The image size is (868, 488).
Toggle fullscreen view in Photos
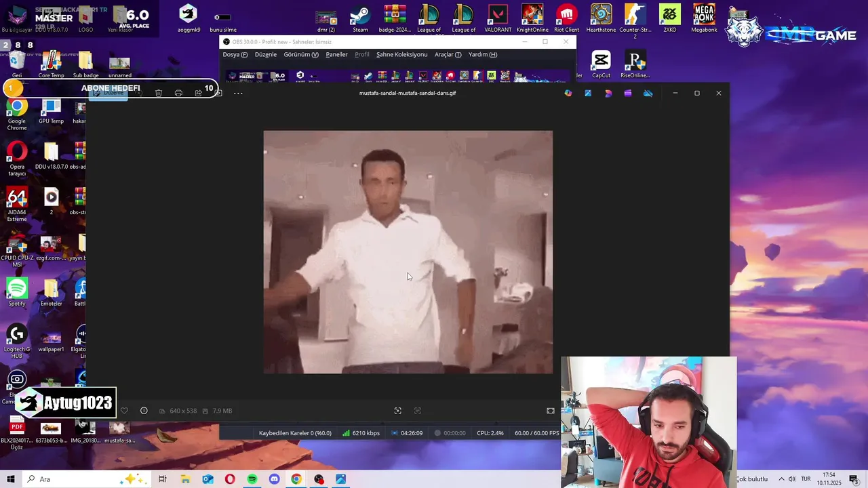(x=551, y=411)
